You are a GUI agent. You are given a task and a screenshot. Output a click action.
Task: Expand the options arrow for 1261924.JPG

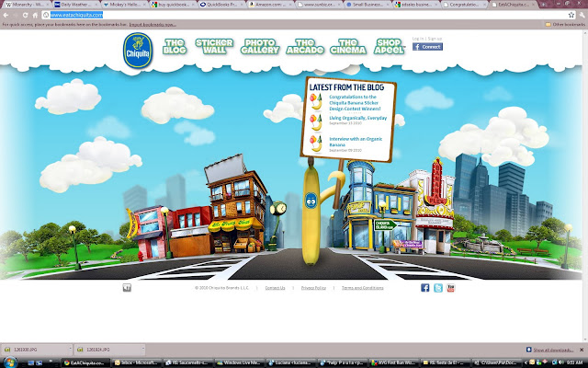point(142,350)
